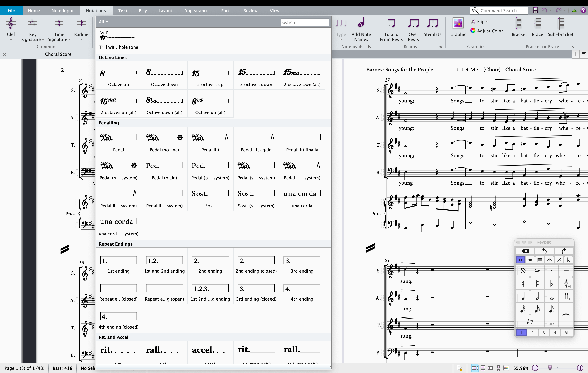Expand the Time Signature dropdown
This screenshot has height=373, width=588.
[69, 39]
